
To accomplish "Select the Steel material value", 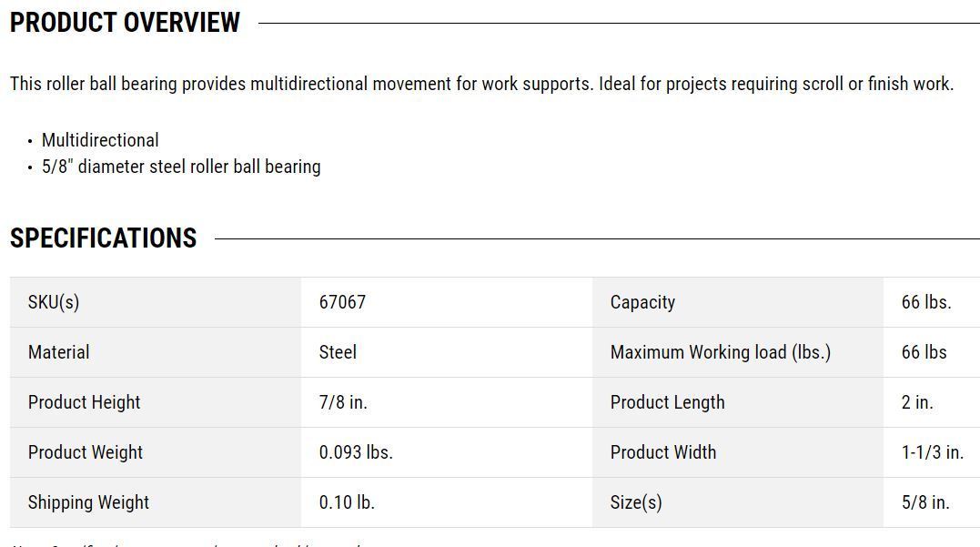I will pos(338,352).
